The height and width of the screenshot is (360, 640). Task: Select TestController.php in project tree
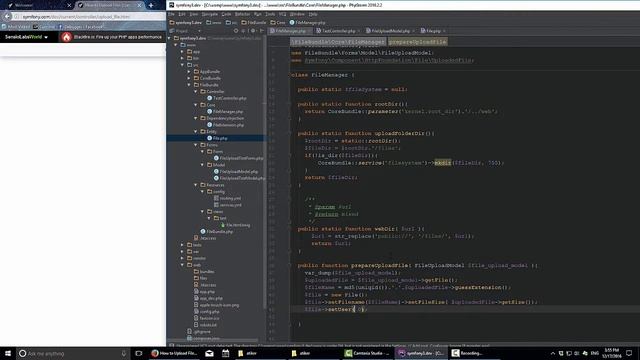(x=227, y=98)
